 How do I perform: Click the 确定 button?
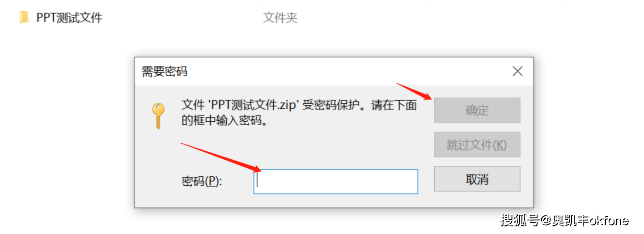(x=477, y=110)
